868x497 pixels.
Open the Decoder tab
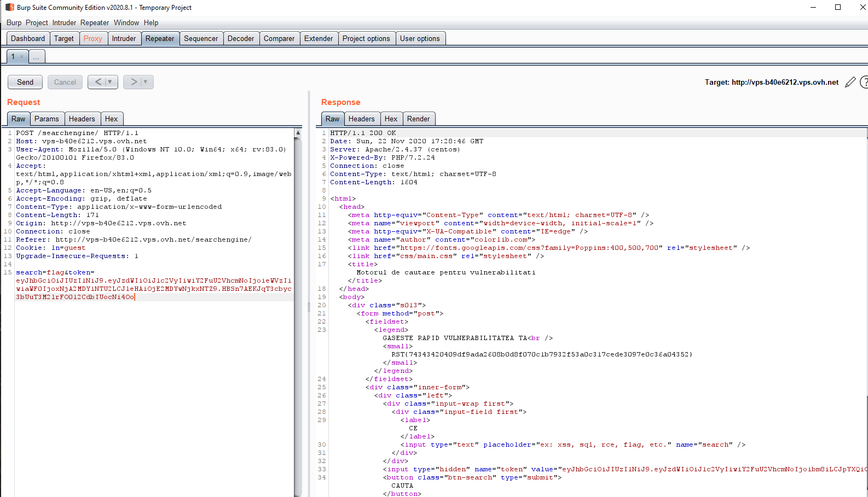[x=240, y=38]
